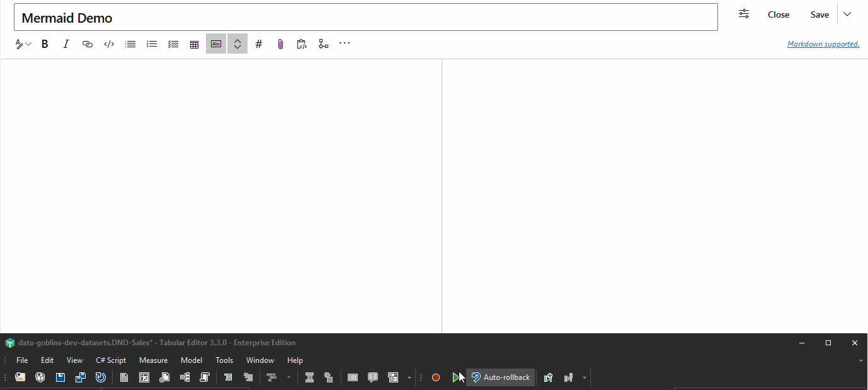Image resolution: width=868 pixels, height=390 pixels.
Task: Toggle Auto-rollback in Tabular Editor
Action: click(500, 377)
